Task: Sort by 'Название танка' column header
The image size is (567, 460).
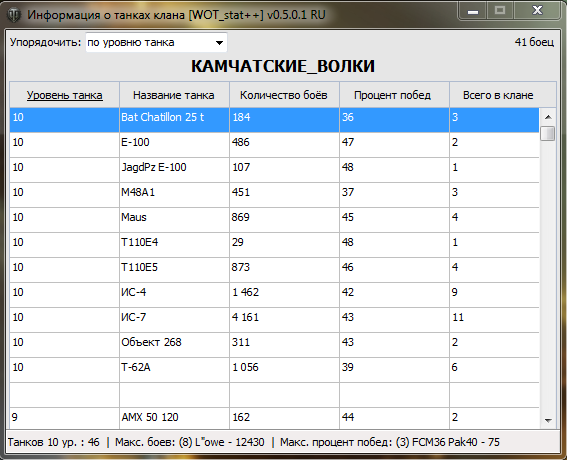Action: pos(174,95)
